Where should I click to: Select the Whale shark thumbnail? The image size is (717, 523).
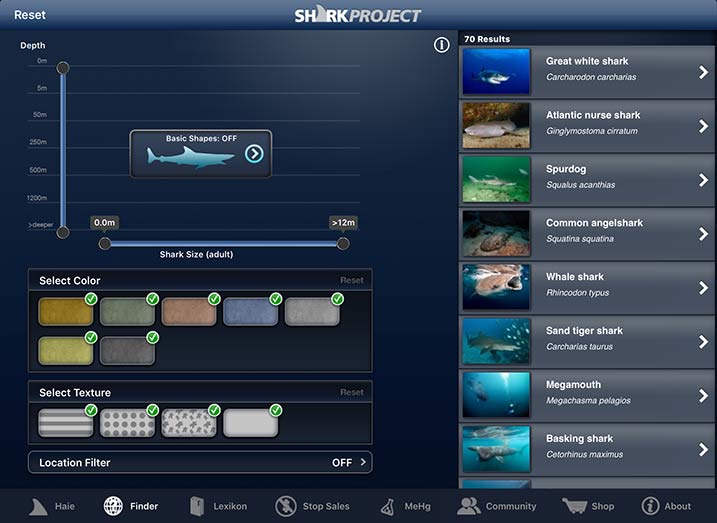pos(496,287)
